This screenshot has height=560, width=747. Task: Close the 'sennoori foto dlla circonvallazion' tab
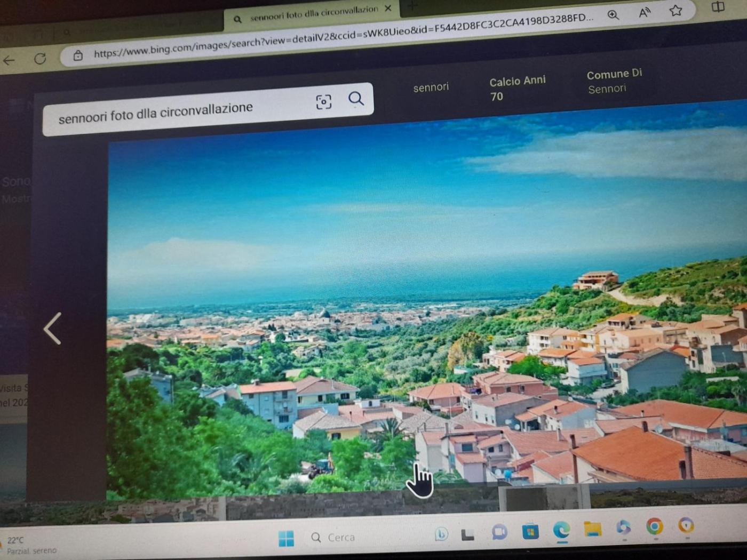[388, 9]
